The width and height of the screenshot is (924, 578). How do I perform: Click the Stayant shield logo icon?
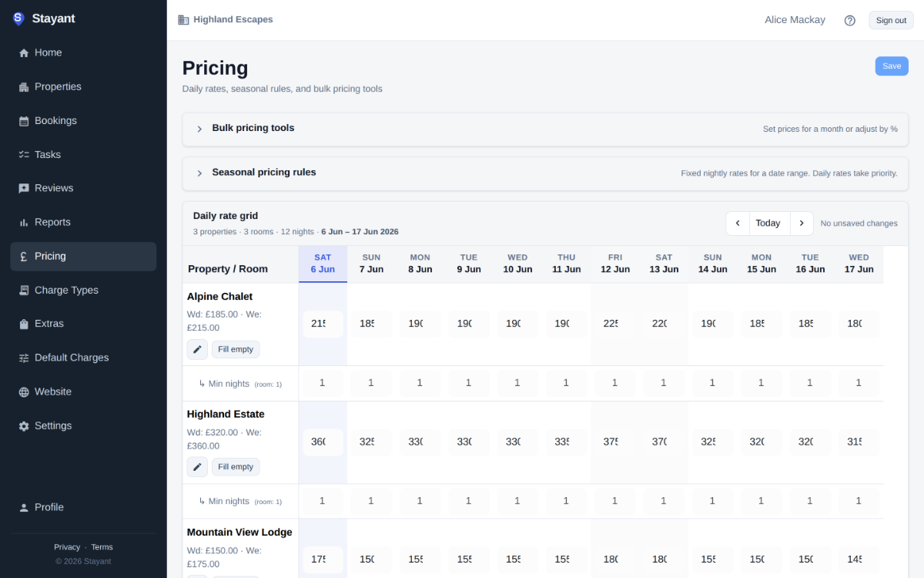point(18,18)
